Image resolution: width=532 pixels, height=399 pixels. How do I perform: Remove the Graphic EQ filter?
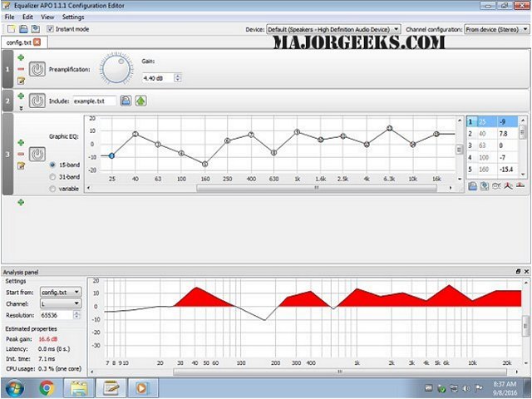coord(21,154)
